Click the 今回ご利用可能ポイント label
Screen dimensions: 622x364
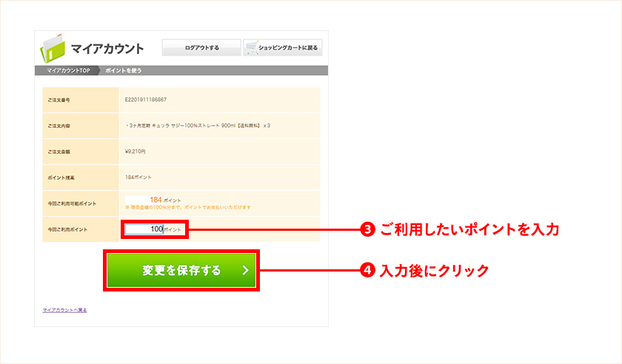(72, 203)
